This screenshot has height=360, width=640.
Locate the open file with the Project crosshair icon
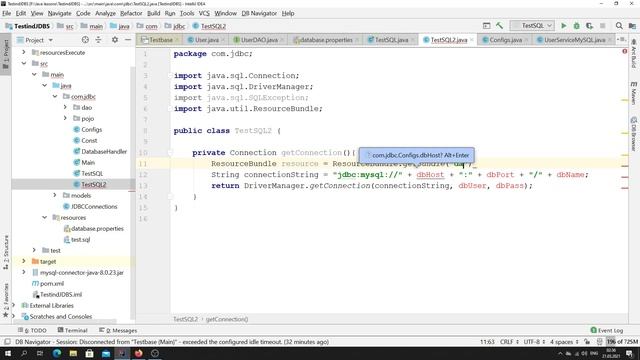click(x=85, y=40)
